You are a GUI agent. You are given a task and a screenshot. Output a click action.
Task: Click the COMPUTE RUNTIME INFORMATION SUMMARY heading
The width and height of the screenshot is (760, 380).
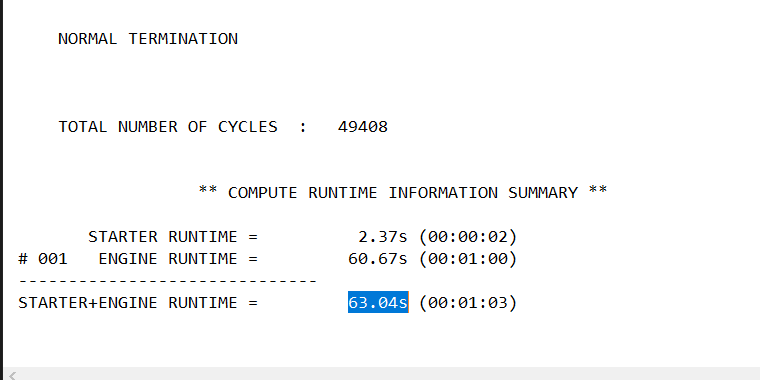tap(403, 193)
